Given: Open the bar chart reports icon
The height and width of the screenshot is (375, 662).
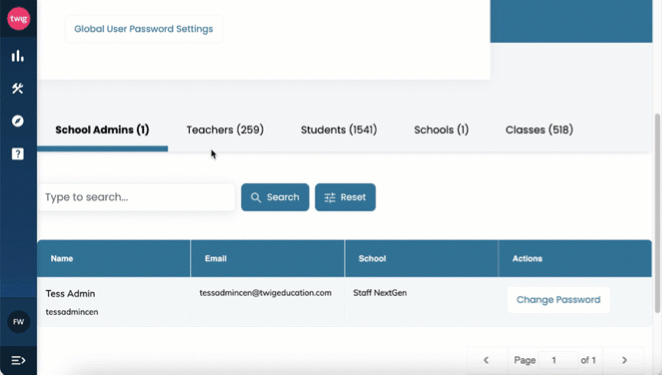Looking at the screenshot, I should point(18,56).
